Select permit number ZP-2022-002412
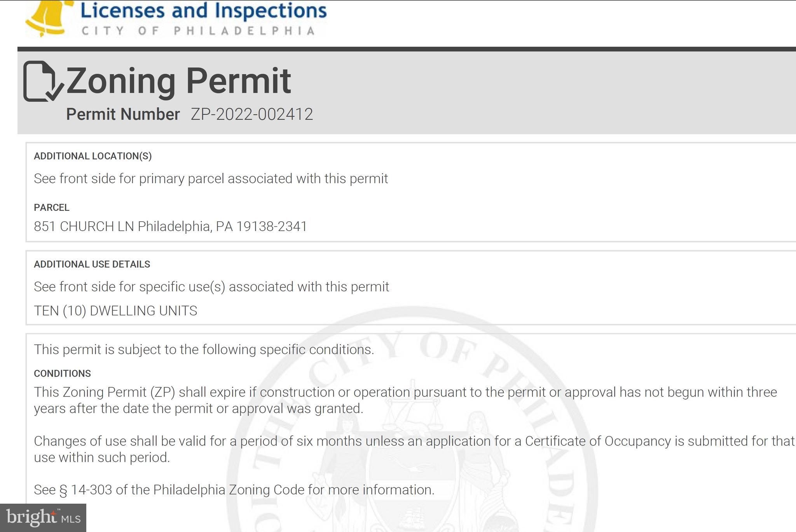The height and width of the screenshot is (532, 796). 252,115
